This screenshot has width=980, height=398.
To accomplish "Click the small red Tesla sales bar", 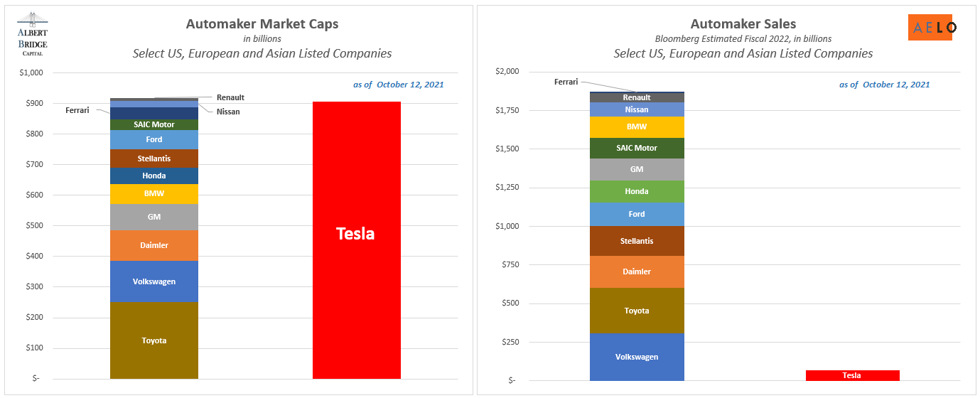I will point(851,375).
